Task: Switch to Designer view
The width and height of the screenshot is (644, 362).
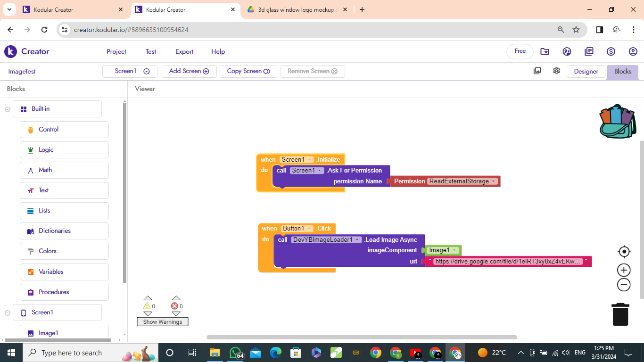Action: (586, 71)
